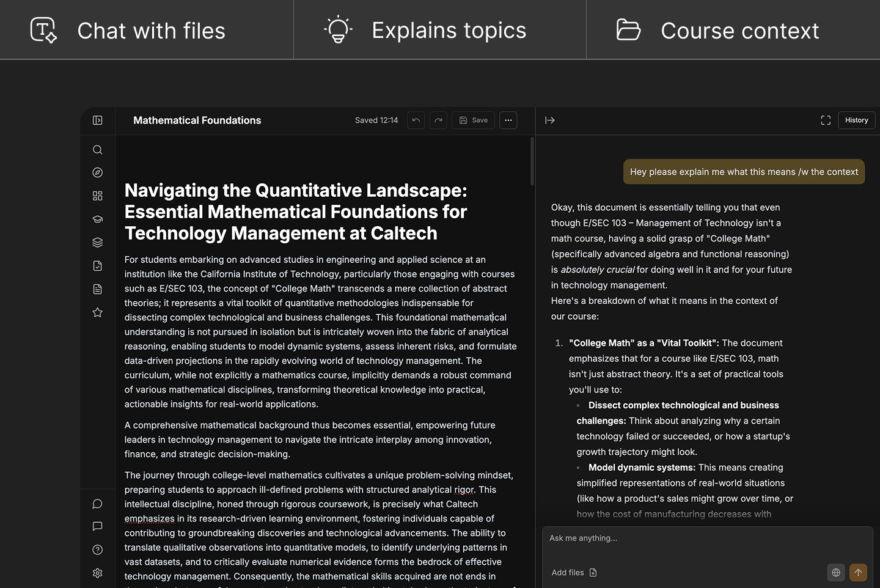Click the document heading Navigating the Quantitative Landscape
This screenshot has height=588, width=880.
pos(296,211)
